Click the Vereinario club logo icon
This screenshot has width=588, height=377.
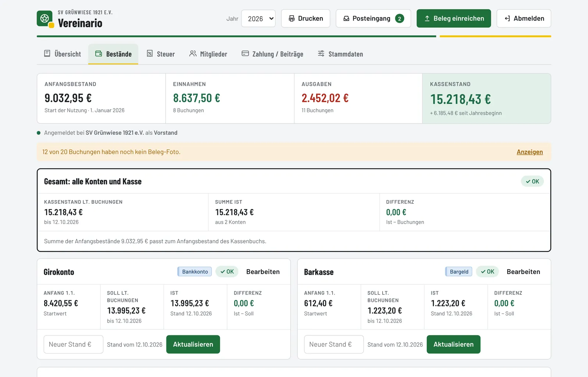45,19
